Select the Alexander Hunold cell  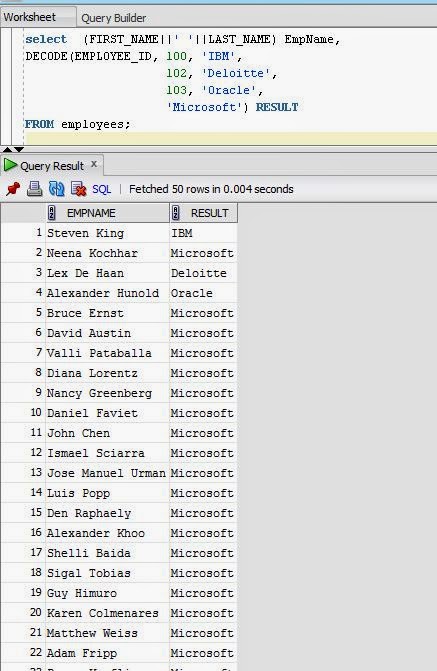[107, 293]
